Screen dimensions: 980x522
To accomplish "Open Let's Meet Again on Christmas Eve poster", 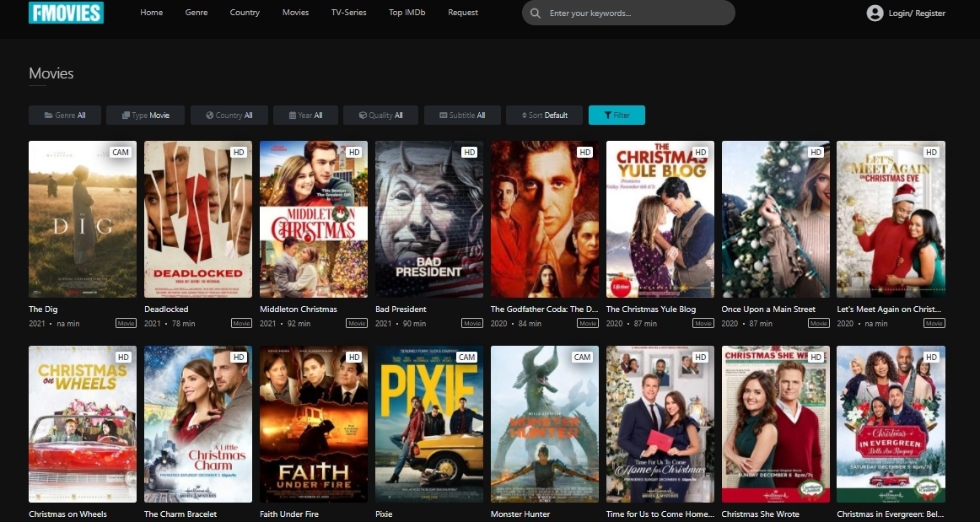I will click(891, 218).
